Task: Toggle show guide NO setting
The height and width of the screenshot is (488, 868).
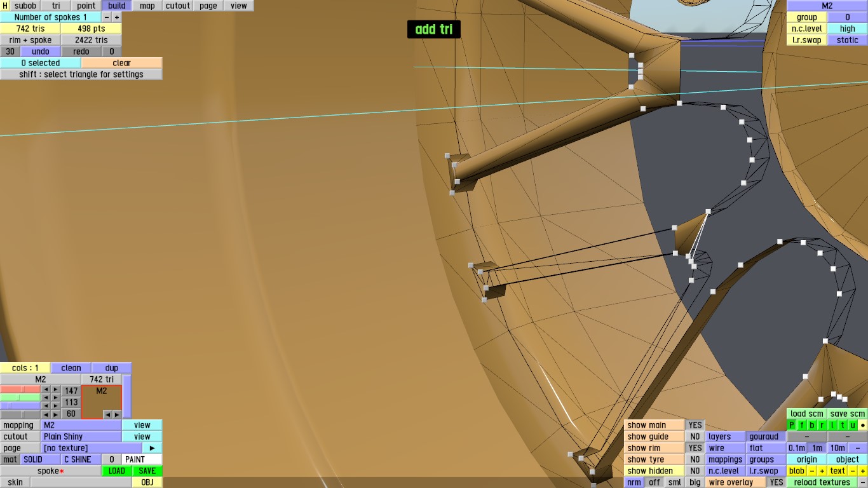Action: [695, 437]
